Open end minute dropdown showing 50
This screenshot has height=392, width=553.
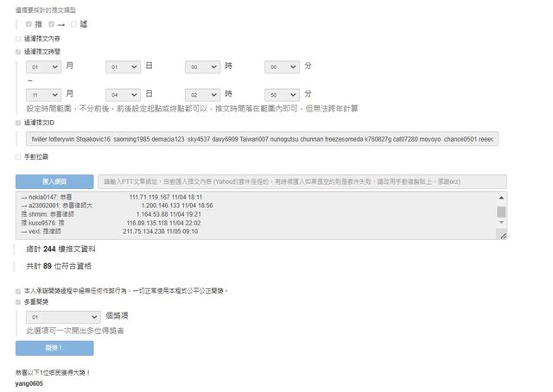click(x=281, y=93)
